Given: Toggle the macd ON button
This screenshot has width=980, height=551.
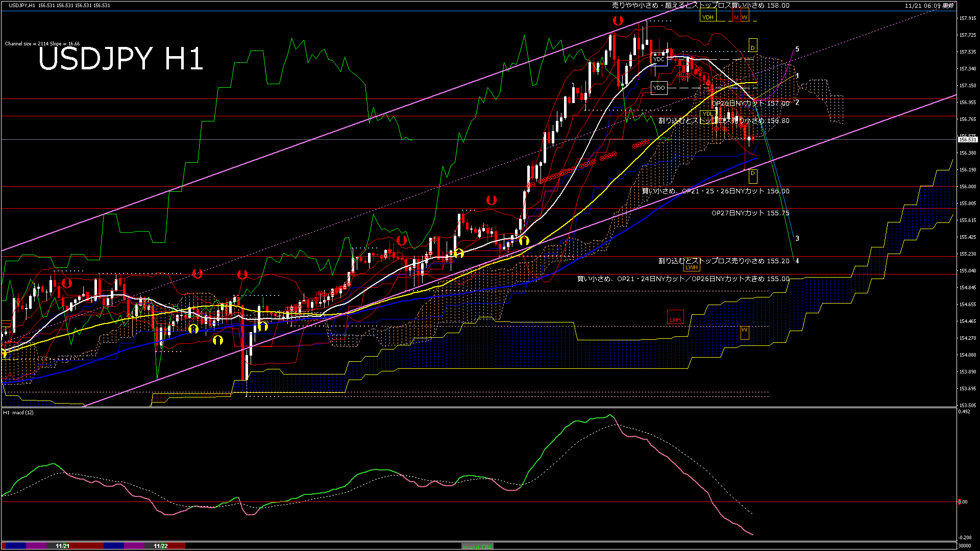Looking at the screenshot, I should (477, 546).
